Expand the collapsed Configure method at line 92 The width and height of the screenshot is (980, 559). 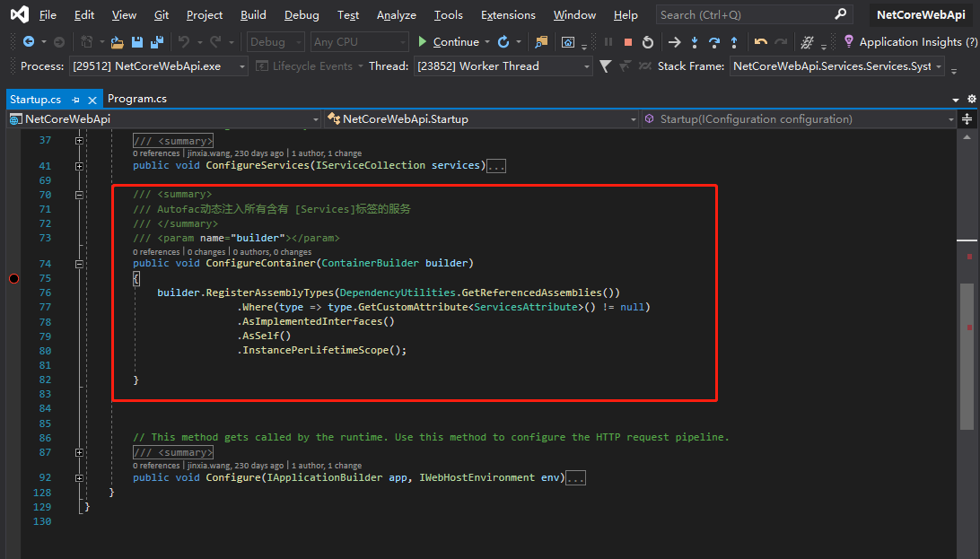tap(80, 477)
